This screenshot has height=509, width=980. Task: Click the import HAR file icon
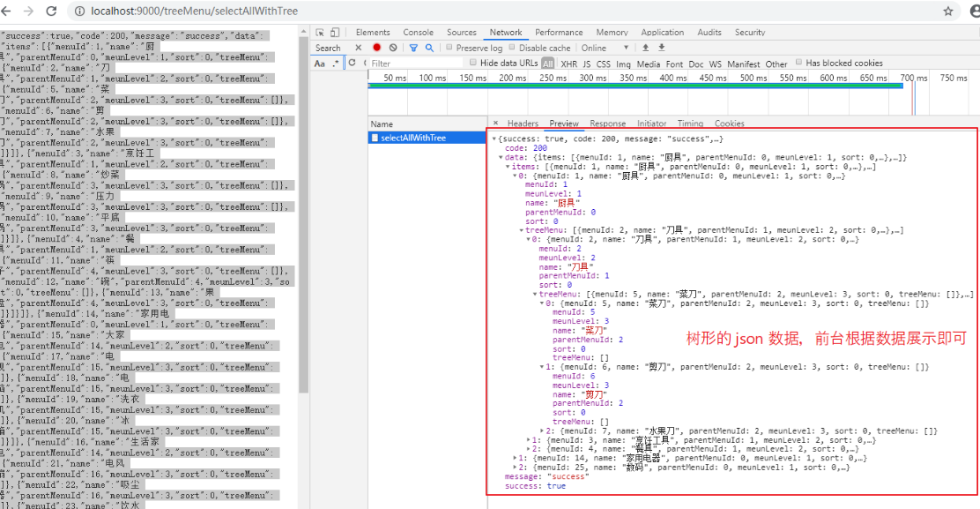click(x=645, y=46)
